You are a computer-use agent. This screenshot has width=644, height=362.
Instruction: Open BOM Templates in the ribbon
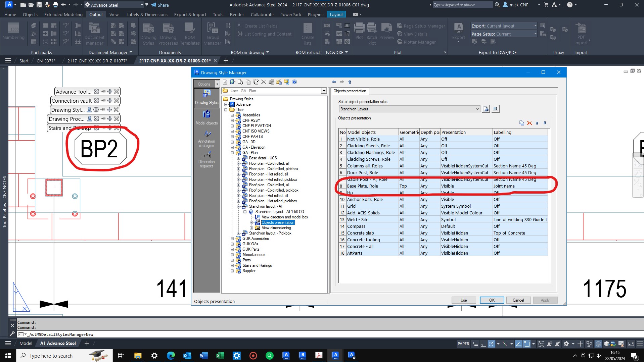[190, 33]
